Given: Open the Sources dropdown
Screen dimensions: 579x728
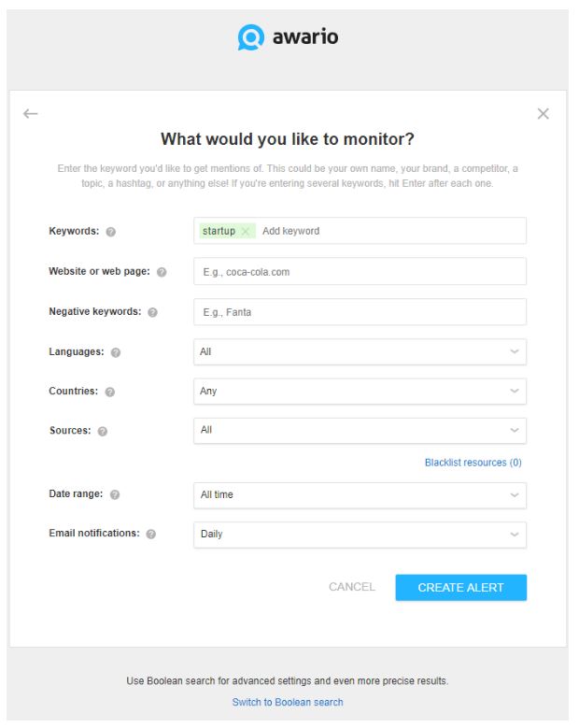Looking at the screenshot, I should (x=360, y=431).
